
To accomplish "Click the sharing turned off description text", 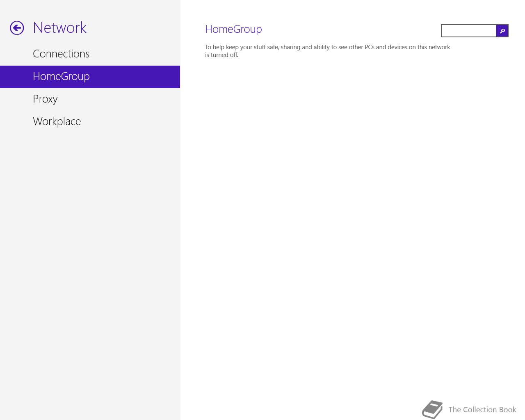I will (328, 51).
